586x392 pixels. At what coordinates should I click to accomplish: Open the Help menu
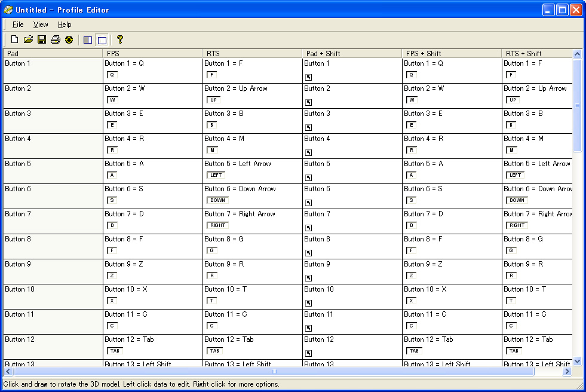65,24
